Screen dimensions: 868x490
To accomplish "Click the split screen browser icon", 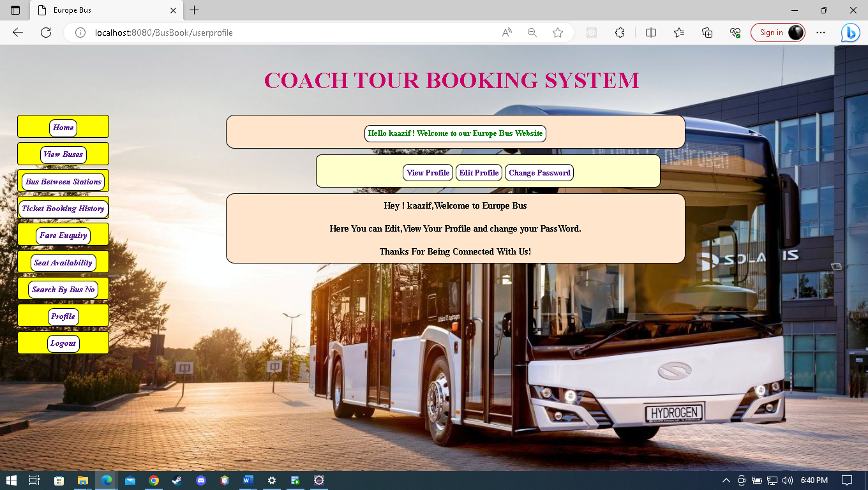I will [x=650, y=33].
